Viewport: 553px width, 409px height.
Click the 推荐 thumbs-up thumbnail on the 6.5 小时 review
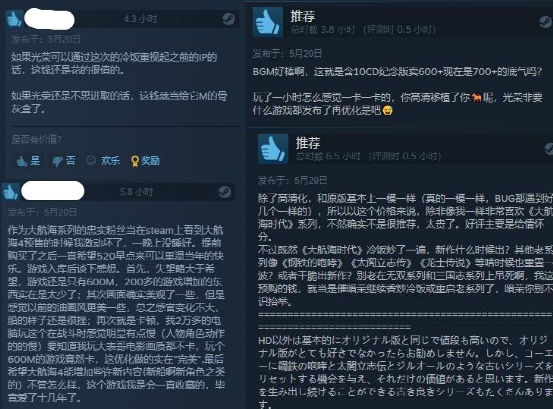tap(273, 149)
